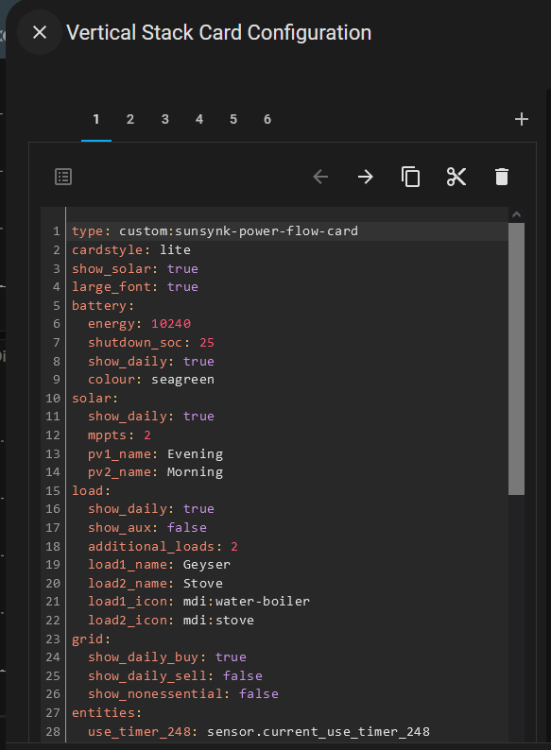Delete the card with trash icon
This screenshot has height=750, width=551.
pyautogui.click(x=502, y=177)
